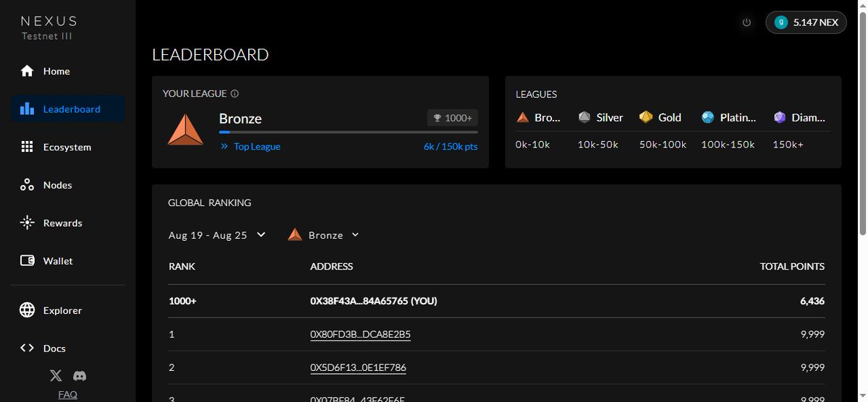Open the Discord social icon
This screenshot has width=868, height=402.
tap(80, 376)
